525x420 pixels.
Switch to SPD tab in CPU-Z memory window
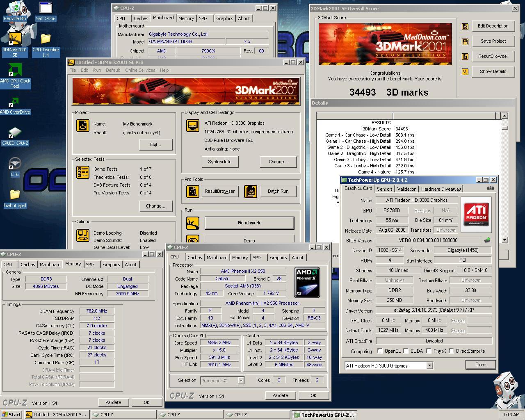pos(90,265)
